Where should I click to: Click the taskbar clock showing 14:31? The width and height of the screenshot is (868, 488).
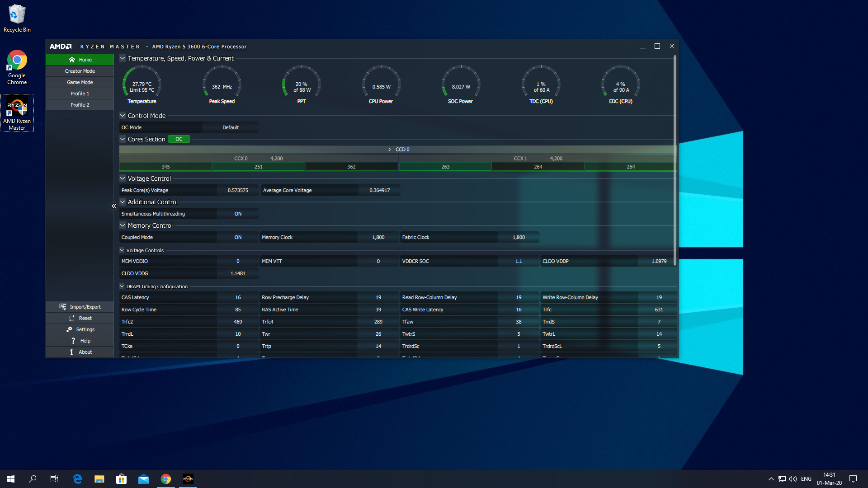pos(829,479)
